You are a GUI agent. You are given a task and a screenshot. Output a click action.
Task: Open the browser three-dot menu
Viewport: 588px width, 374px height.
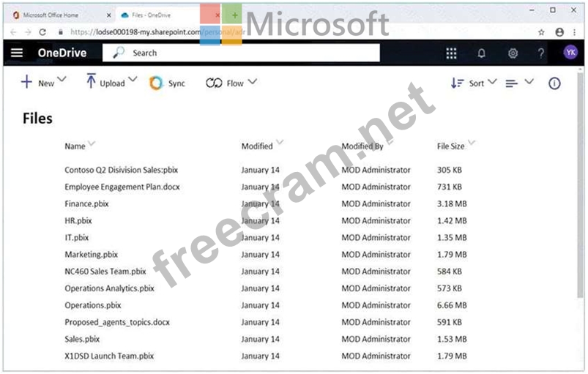tap(574, 32)
